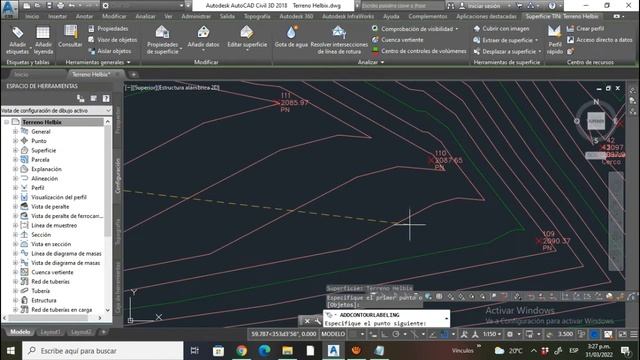The width and height of the screenshot is (640, 360).
Task: Open the Insertar ribbon tab
Action: 57,16
